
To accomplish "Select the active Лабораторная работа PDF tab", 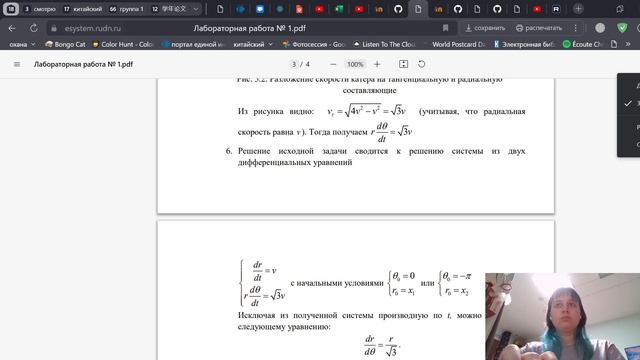I will 418,9.
